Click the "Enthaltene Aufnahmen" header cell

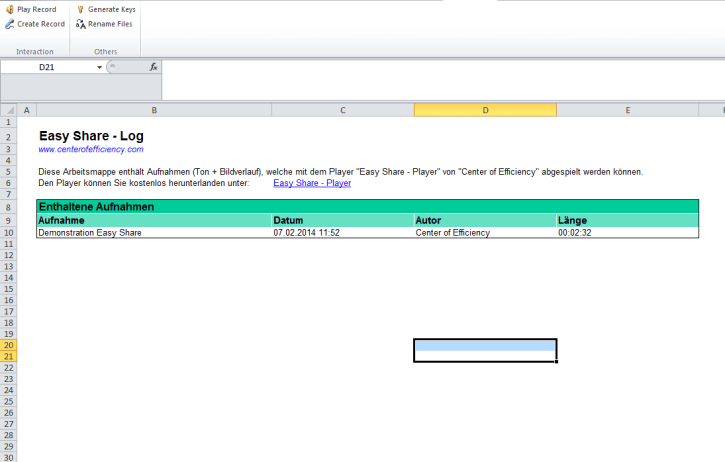click(368, 207)
